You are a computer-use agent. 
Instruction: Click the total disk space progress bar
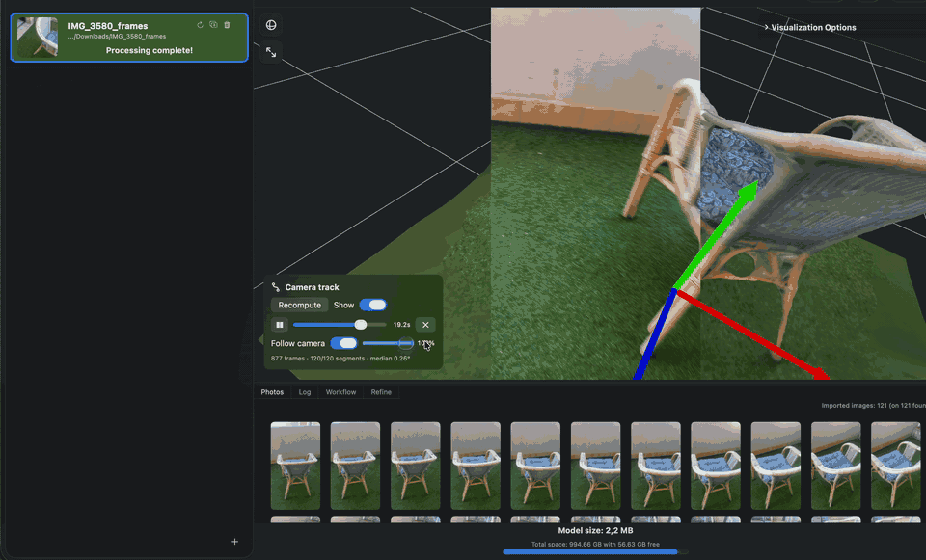point(595,552)
